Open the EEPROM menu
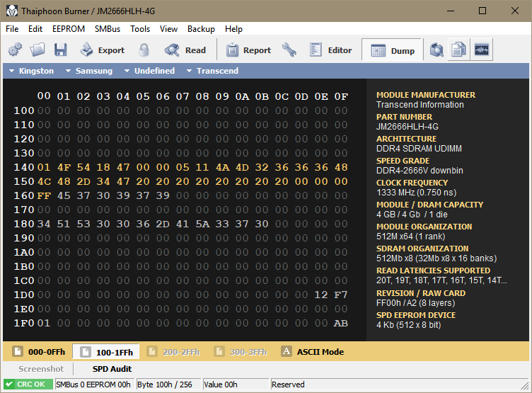Screen dimensions: 532x393 [69, 29]
